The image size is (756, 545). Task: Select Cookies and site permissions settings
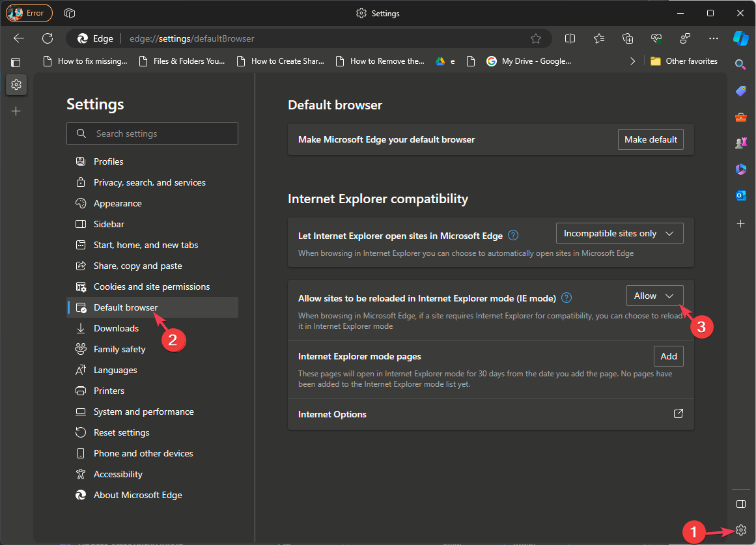151,286
